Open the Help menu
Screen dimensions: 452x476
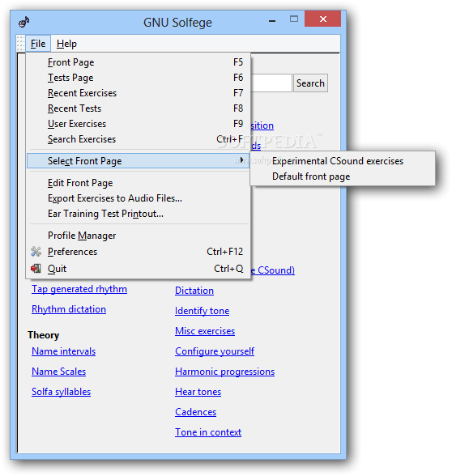coord(66,44)
